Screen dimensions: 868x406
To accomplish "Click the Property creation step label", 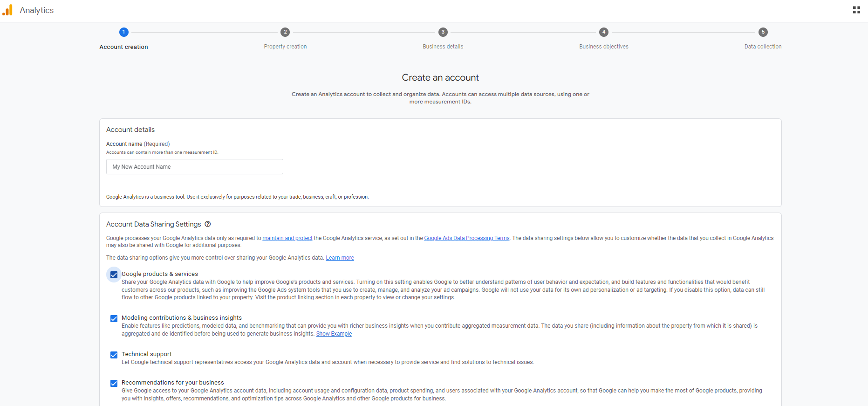I will point(285,47).
